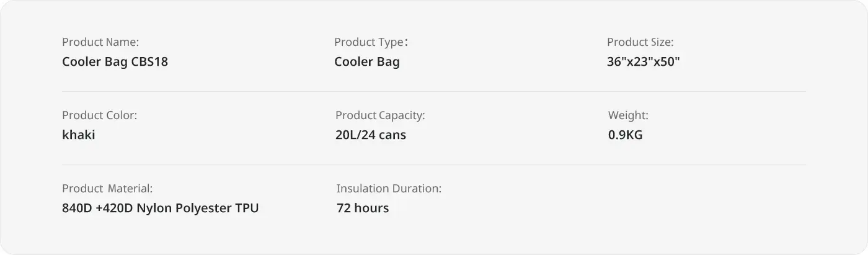Select the khaki color value
Viewport: 868px width, 255px height.
click(x=79, y=135)
